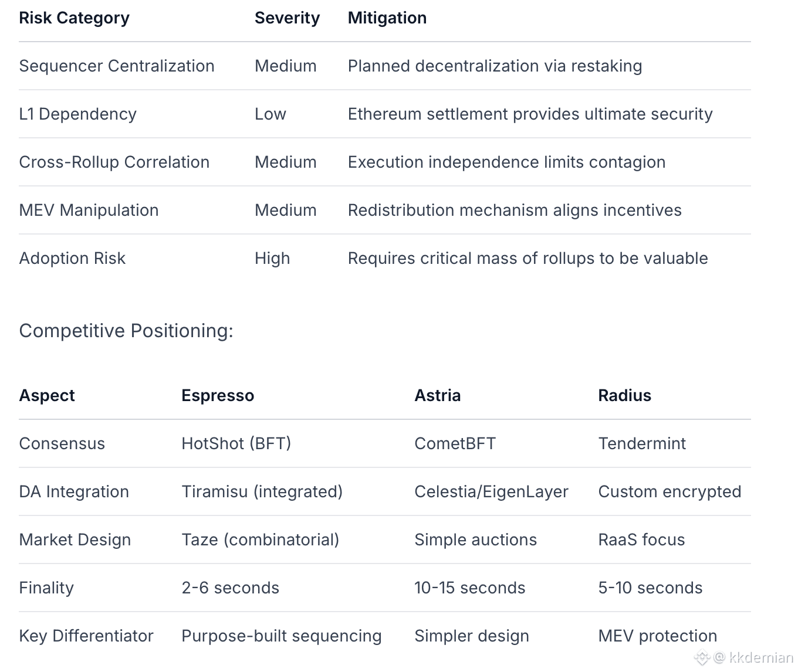This screenshot has width=798, height=672.
Task: Click the @kkdemian watermark text
Action: [x=754, y=658]
